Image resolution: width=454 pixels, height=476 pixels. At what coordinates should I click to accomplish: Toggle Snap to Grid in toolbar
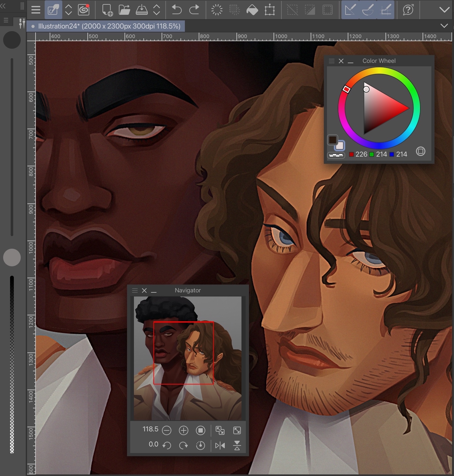pos(386,10)
